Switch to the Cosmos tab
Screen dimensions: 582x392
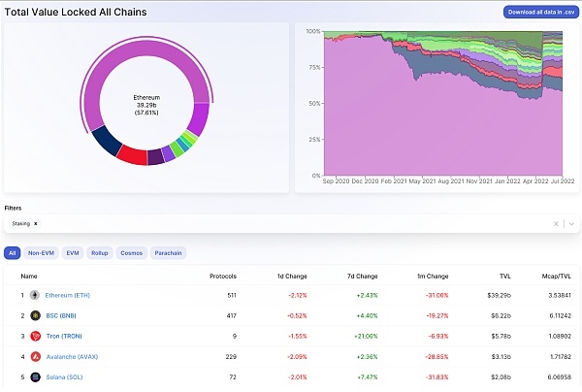tap(131, 253)
